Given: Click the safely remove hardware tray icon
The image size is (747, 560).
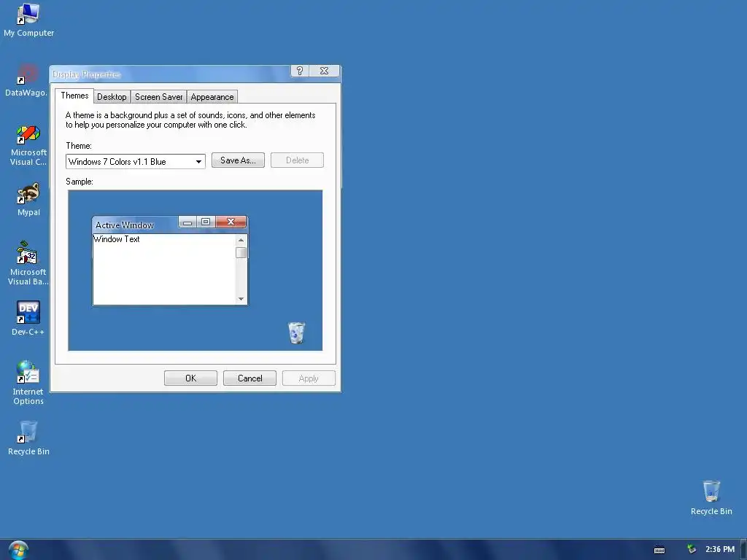Looking at the screenshot, I should point(692,549).
